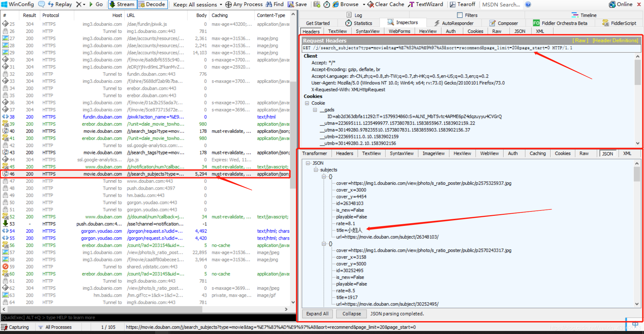Screen dimensions: 644x334
Task: Open the Browse dropdown arrow
Action: pos(364,4)
